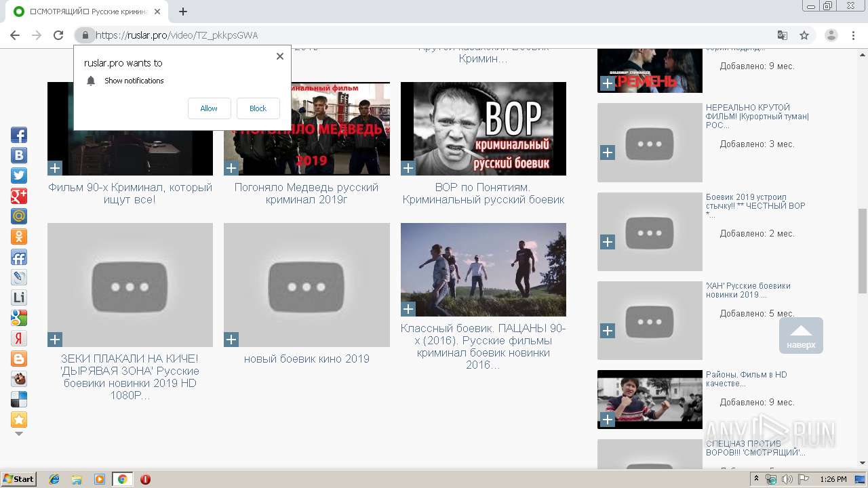Share via Mail.ru @ icon
This screenshot has width=868, height=488.
click(x=19, y=216)
